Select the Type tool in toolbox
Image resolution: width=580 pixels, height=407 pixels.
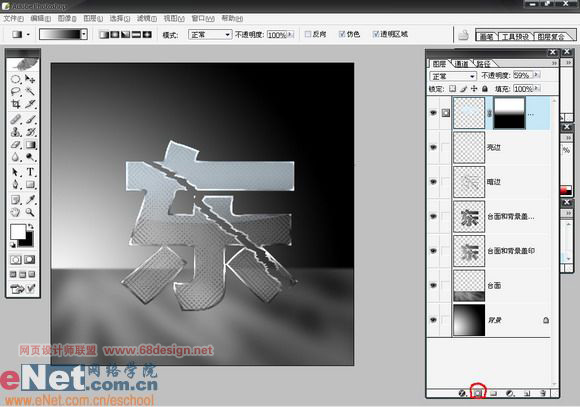30,172
